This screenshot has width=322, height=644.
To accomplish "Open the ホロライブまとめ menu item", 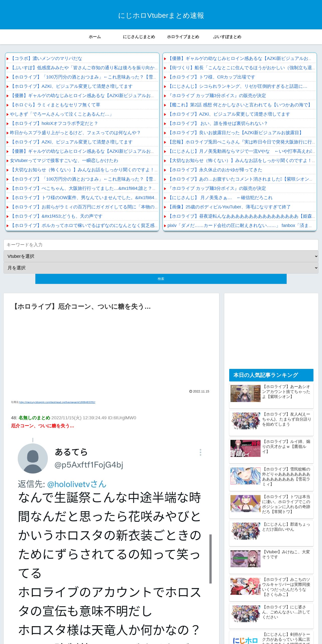I will 183,37.
